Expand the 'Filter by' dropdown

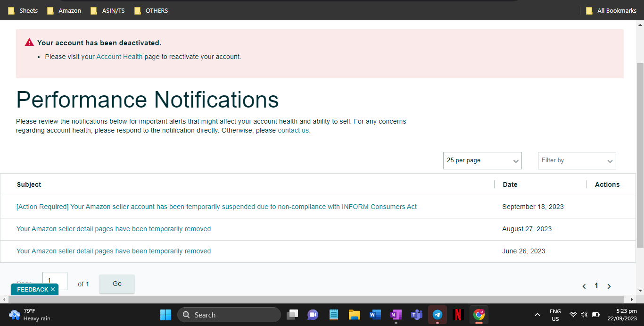[x=577, y=160]
